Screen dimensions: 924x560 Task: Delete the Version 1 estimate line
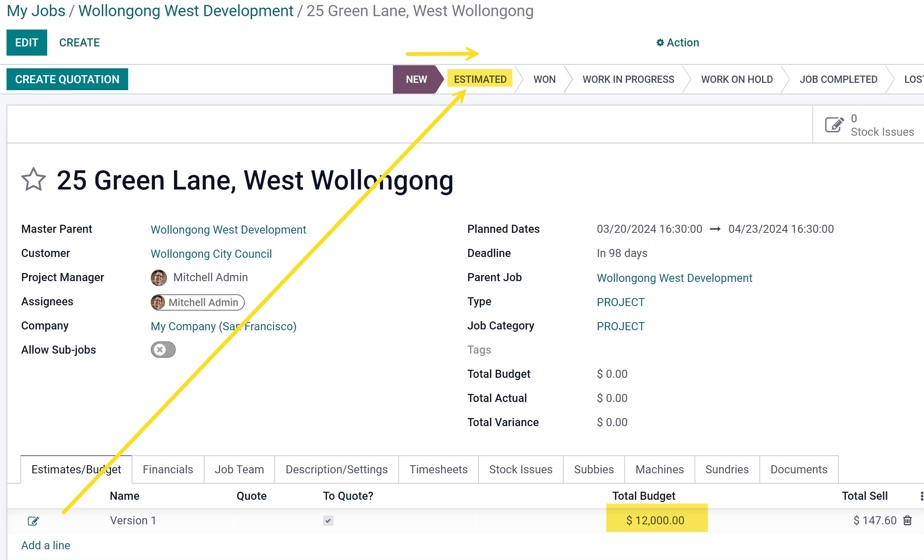click(907, 520)
